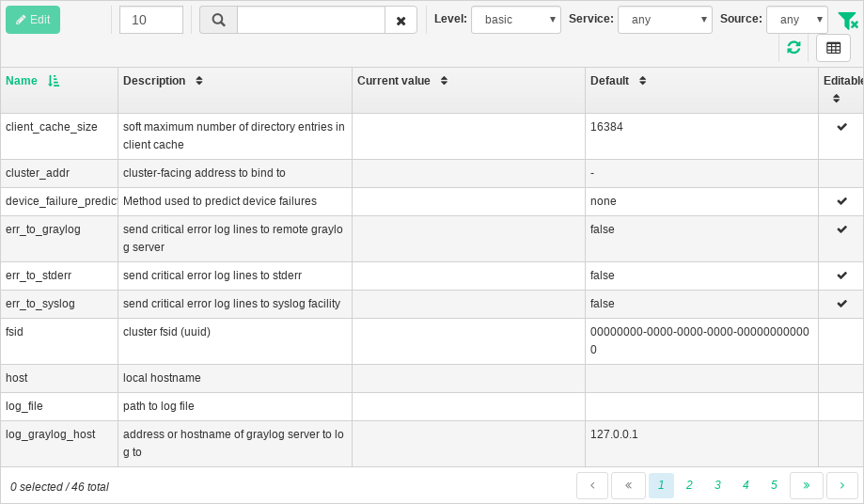Click the green clear filters funnel icon
This screenshot has width=864, height=504.
847,21
